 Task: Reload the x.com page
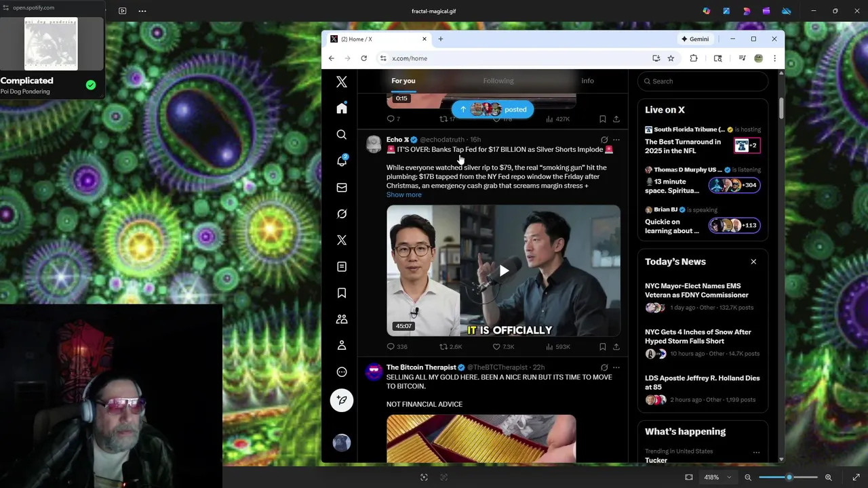pos(363,58)
